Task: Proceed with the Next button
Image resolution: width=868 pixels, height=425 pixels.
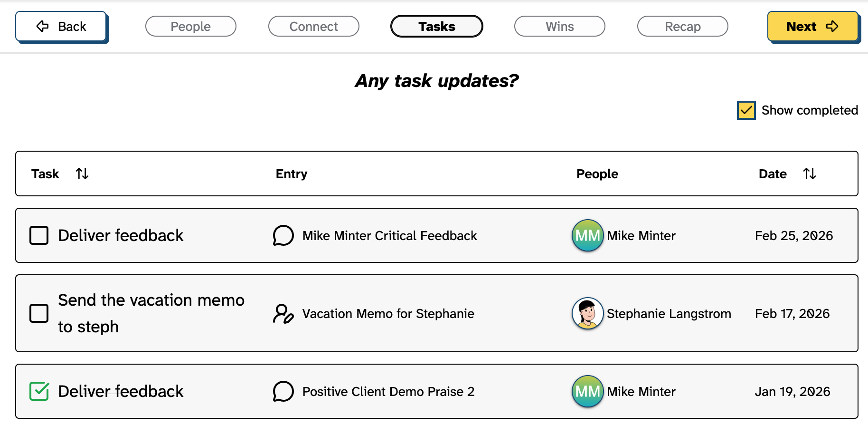Action: click(x=812, y=26)
